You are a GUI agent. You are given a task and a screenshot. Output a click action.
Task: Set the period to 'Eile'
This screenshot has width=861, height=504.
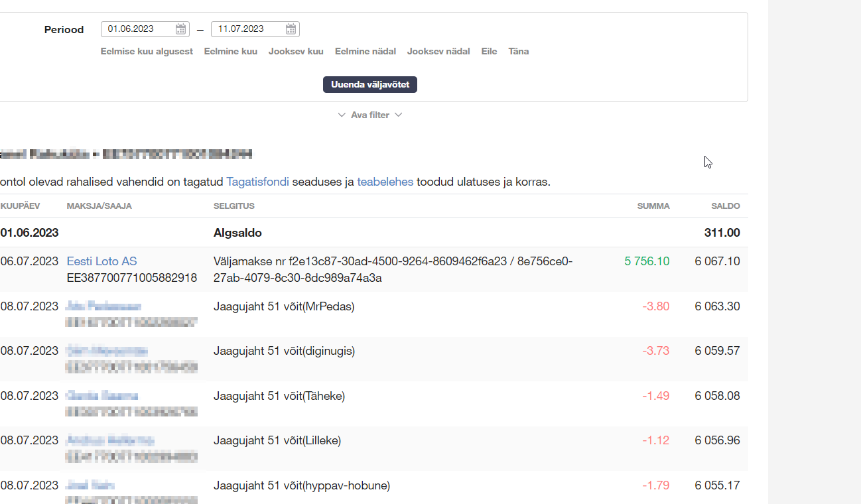pyautogui.click(x=489, y=52)
